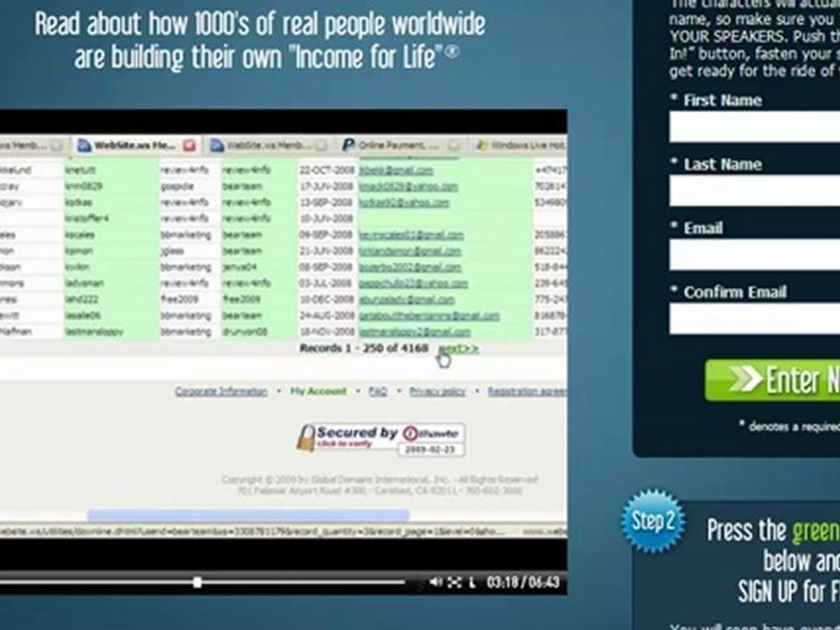Click the L icon in video controls
840x630 pixels.
[x=472, y=583]
